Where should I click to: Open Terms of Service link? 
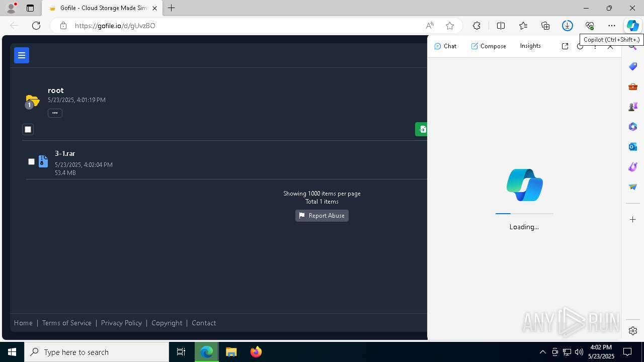tap(67, 323)
